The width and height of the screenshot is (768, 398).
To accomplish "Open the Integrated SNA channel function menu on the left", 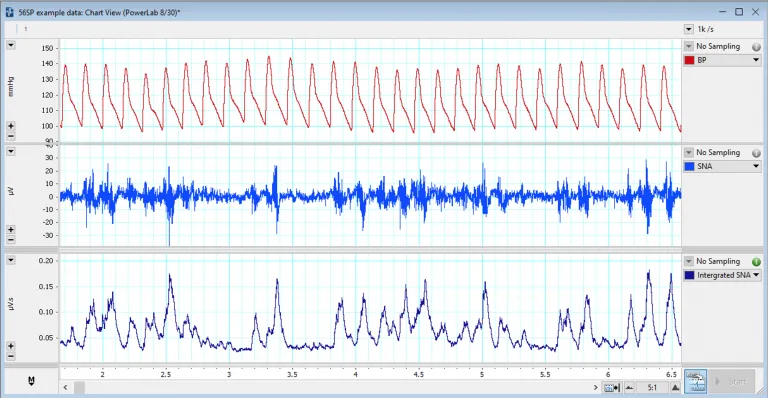I will 11,260.
